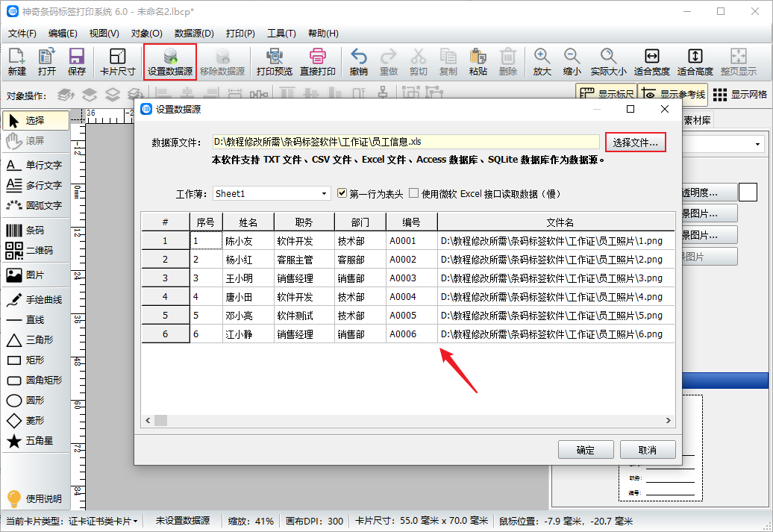Click the 撤销 undo icon
The height and width of the screenshot is (532, 773).
coord(358,61)
